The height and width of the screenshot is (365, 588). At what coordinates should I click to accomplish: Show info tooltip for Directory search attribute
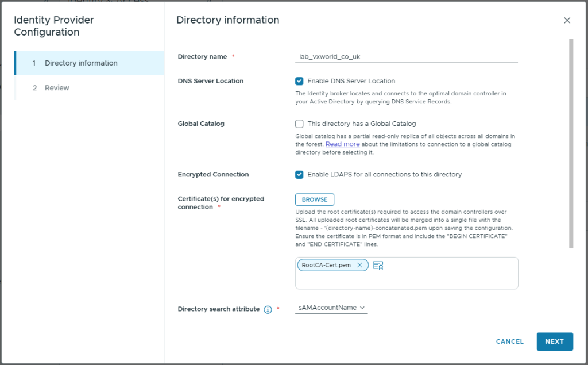coord(268,309)
